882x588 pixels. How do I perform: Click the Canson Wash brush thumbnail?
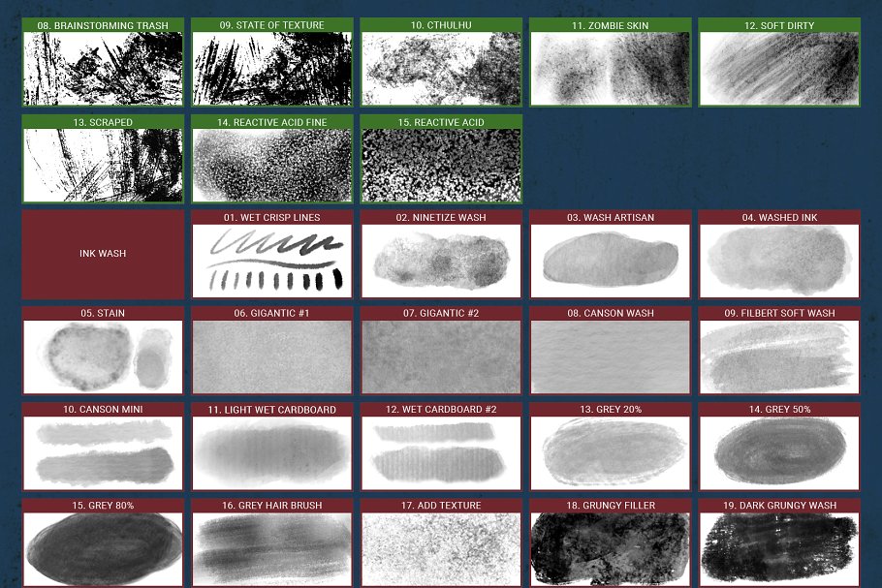(610, 356)
